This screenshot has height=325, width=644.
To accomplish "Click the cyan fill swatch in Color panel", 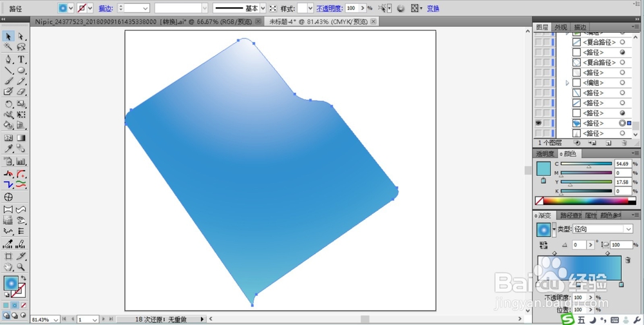I will [x=544, y=169].
